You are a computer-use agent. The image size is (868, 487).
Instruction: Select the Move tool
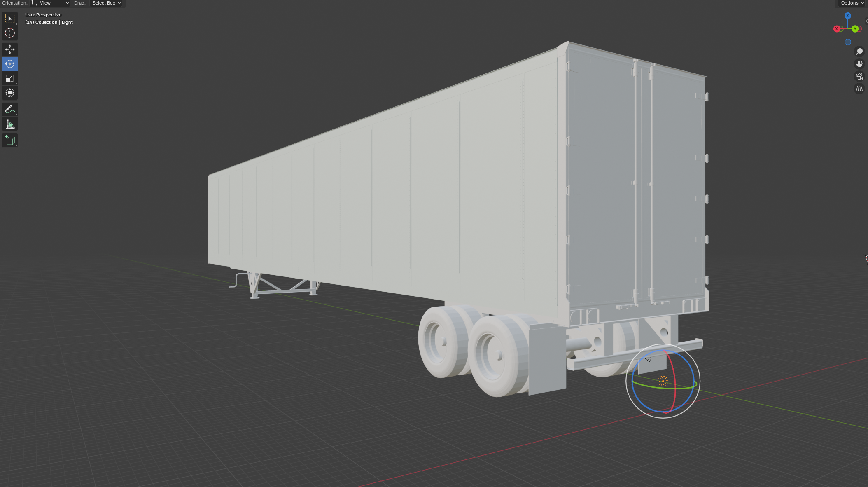(x=10, y=49)
